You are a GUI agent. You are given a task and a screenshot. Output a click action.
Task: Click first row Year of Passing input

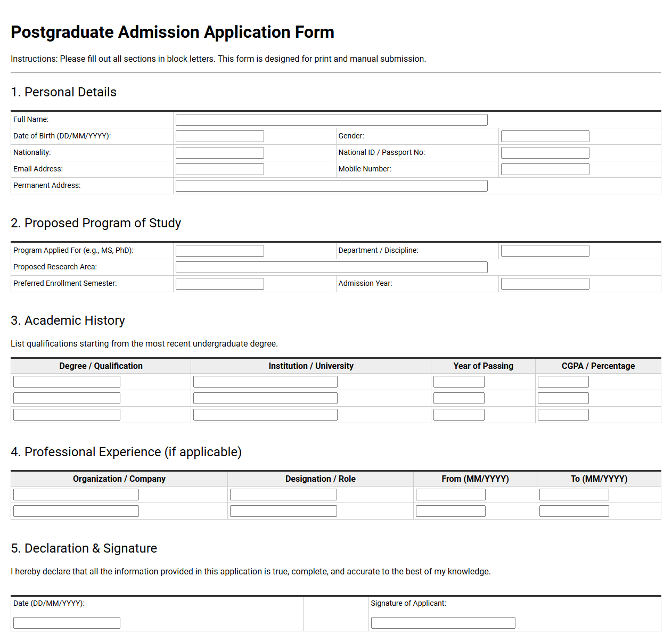[x=459, y=382]
